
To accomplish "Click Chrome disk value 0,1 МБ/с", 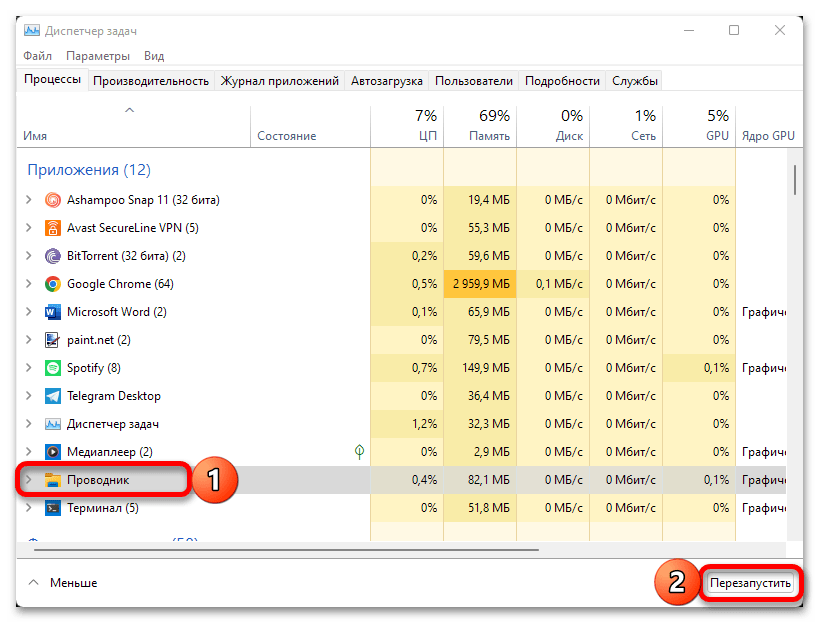I will point(559,284).
